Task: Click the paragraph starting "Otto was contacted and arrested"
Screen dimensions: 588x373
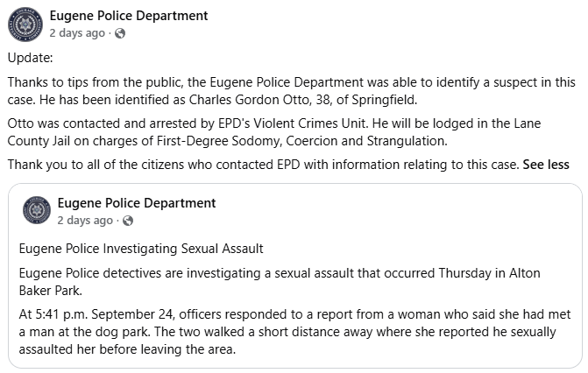Action: coord(274,132)
